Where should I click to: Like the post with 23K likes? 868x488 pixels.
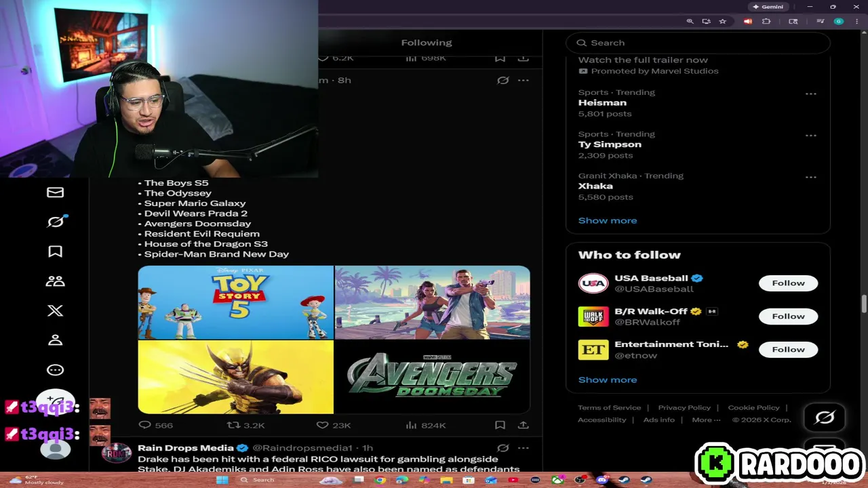coord(334,425)
